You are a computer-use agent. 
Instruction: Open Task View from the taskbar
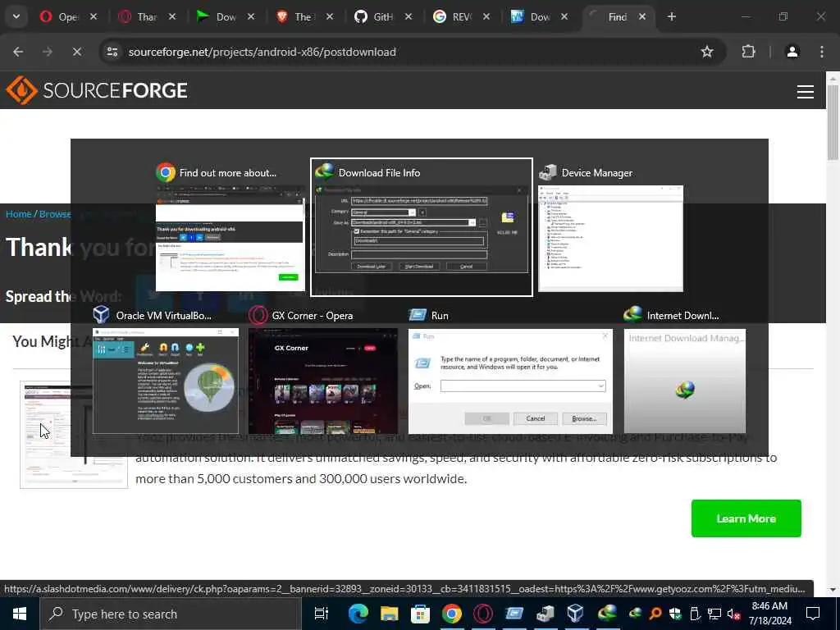tap(321, 614)
